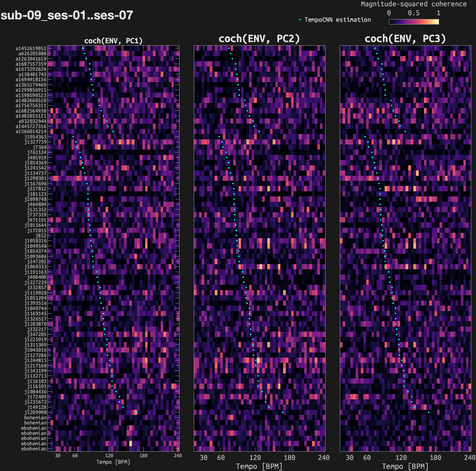Screen dimensions: 476x471
Task: Select row label a1694918156
Action: [31, 79]
